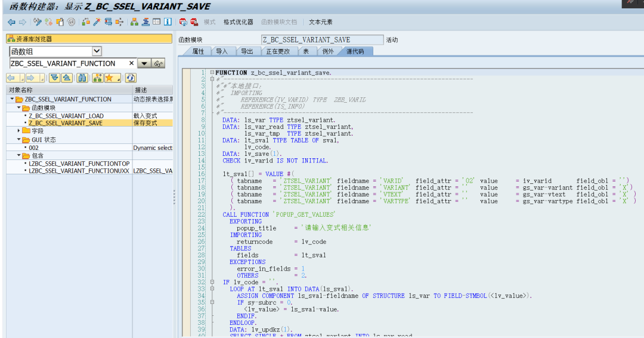644x338 pixels.
Task: Expand the 字段 folder
Action: click(19, 131)
